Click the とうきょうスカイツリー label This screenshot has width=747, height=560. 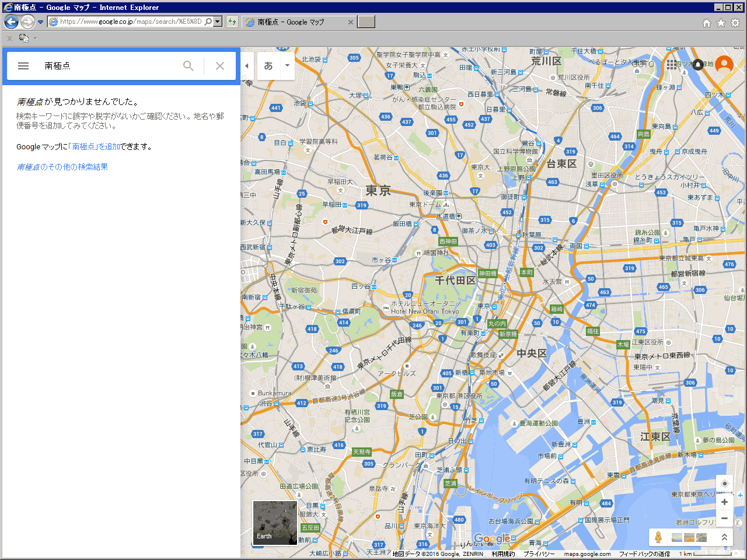[x=669, y=177]
